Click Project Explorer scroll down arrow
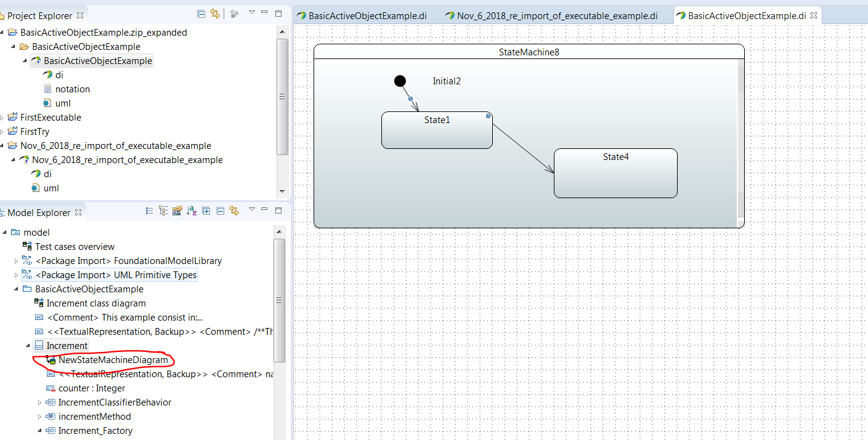Viewport: 868px width, 440px height. tap(282, 191)
